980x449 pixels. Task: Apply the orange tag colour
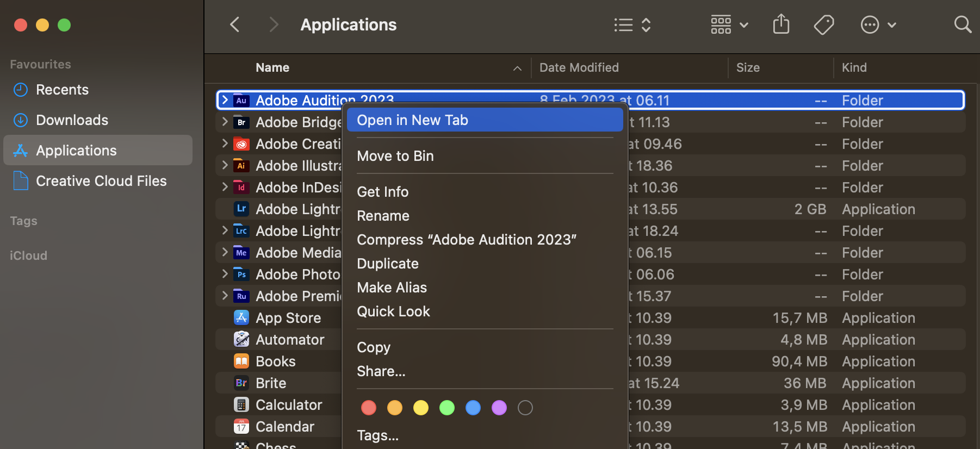click(395, 408)
